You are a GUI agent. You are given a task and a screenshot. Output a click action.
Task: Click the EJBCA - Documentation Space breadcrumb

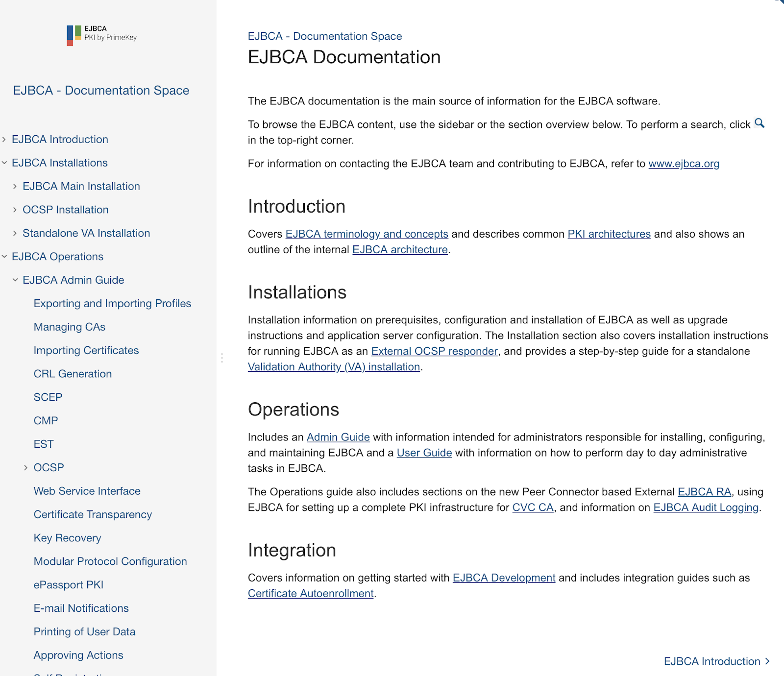tap(325, 36)
